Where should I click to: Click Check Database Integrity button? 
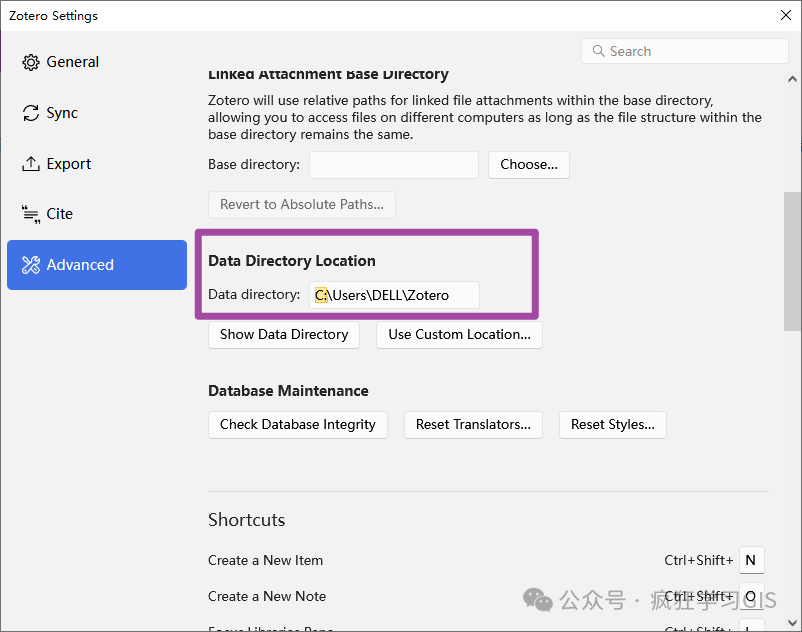click(298, 425)
